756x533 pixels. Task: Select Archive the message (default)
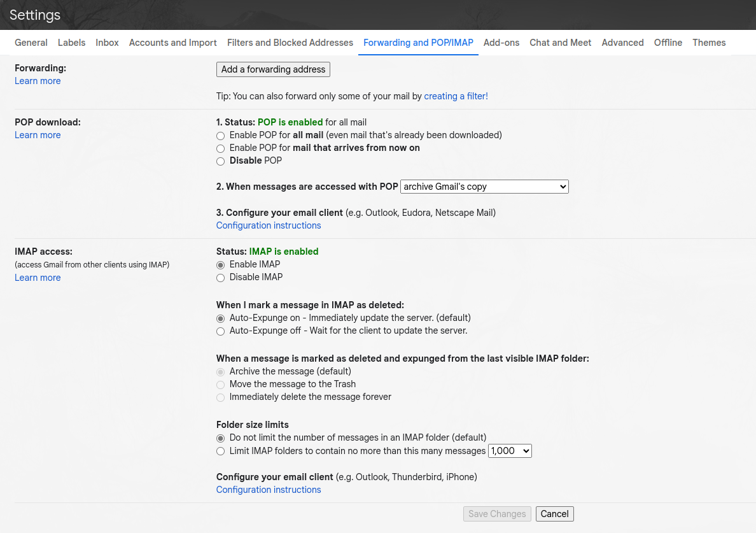(220, 372)
